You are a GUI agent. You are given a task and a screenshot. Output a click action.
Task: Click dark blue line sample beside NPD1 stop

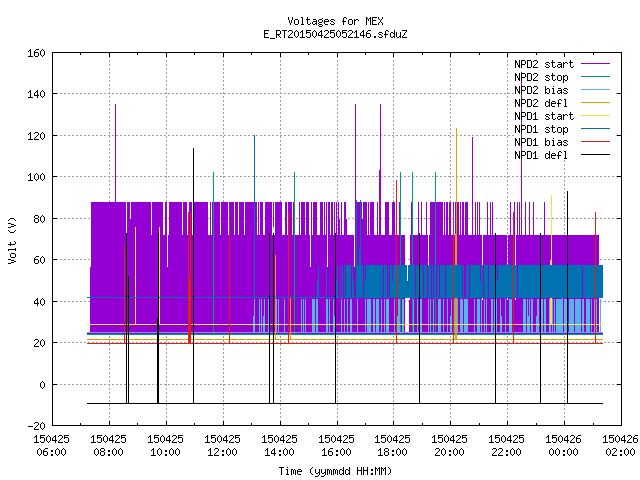tap(596, 129)
